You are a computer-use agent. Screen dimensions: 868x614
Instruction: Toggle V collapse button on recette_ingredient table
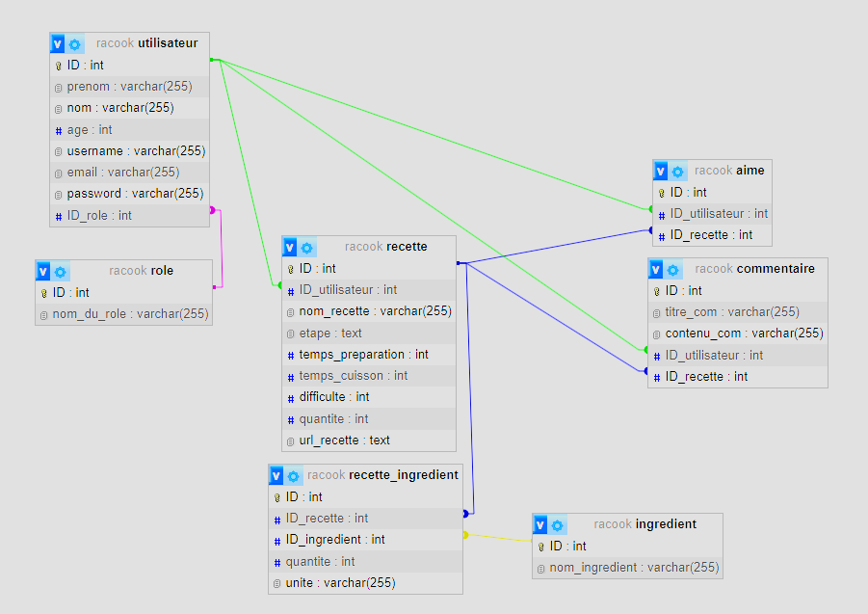click(276, 476)
